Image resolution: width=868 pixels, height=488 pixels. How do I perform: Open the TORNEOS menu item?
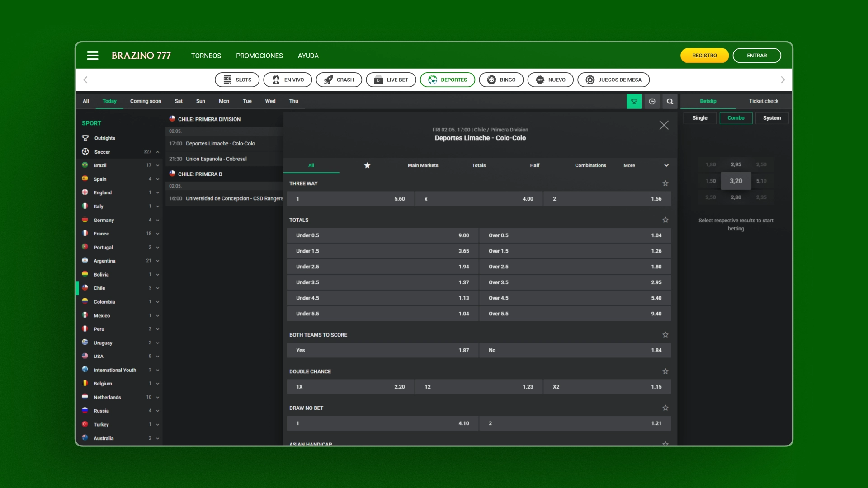coord(206,56)
